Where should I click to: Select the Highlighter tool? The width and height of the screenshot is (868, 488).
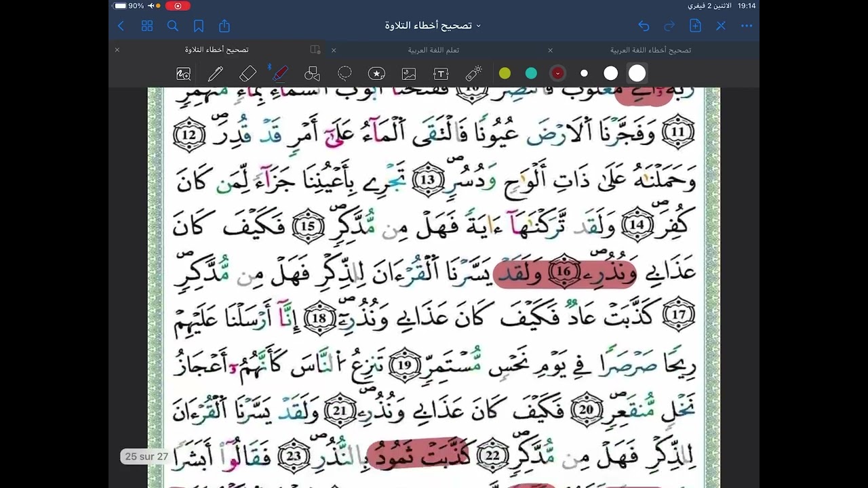click(x=279, y=73)
